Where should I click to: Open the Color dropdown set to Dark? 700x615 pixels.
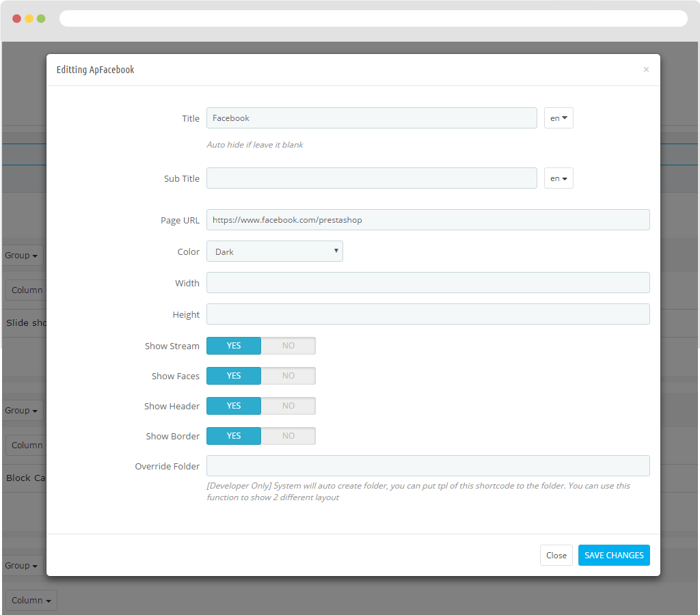pos(275,251)
